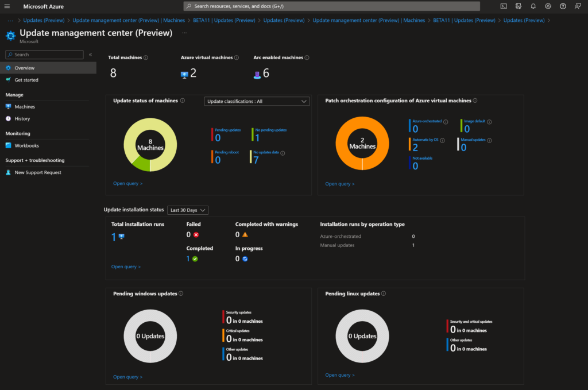
Task: Select Overview in the sidebar
Action: pyautogui.click(x=48, y=68)
